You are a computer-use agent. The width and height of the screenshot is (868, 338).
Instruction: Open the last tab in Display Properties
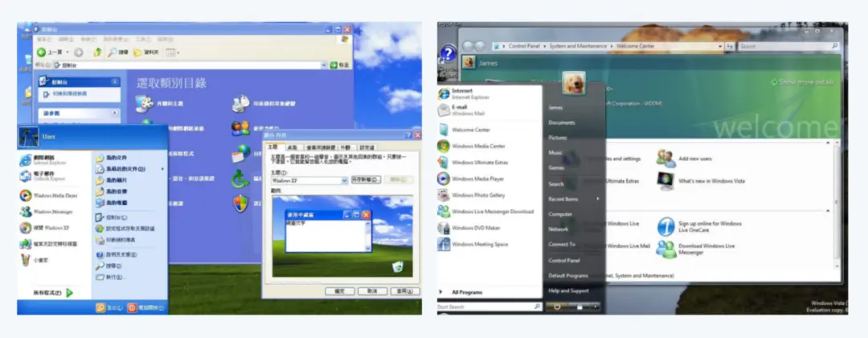(366, 147)
